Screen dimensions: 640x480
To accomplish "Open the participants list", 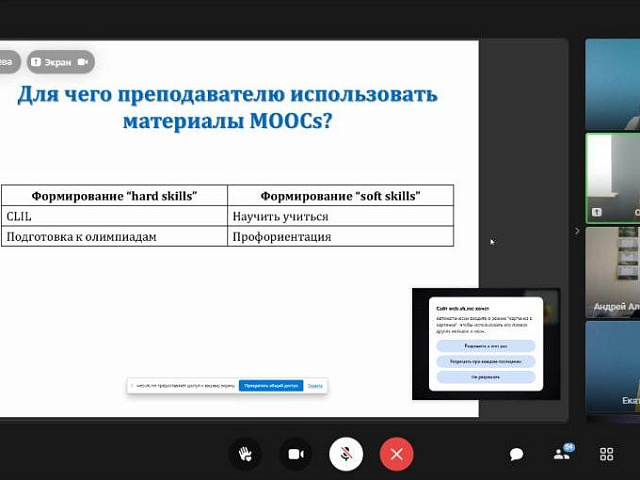I will point(563,454).
